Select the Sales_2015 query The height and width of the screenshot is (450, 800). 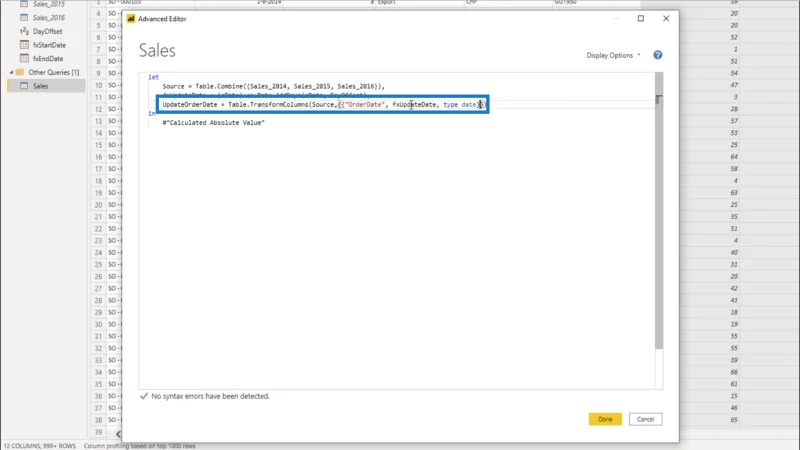point(48,4)
